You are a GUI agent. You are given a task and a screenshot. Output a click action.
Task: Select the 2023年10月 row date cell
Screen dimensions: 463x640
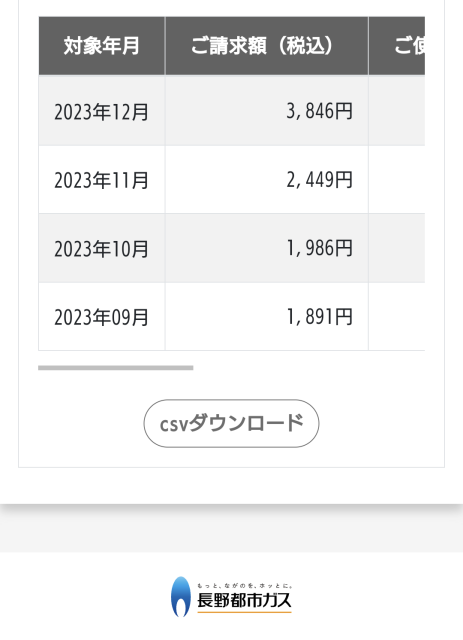coord(102,248)
